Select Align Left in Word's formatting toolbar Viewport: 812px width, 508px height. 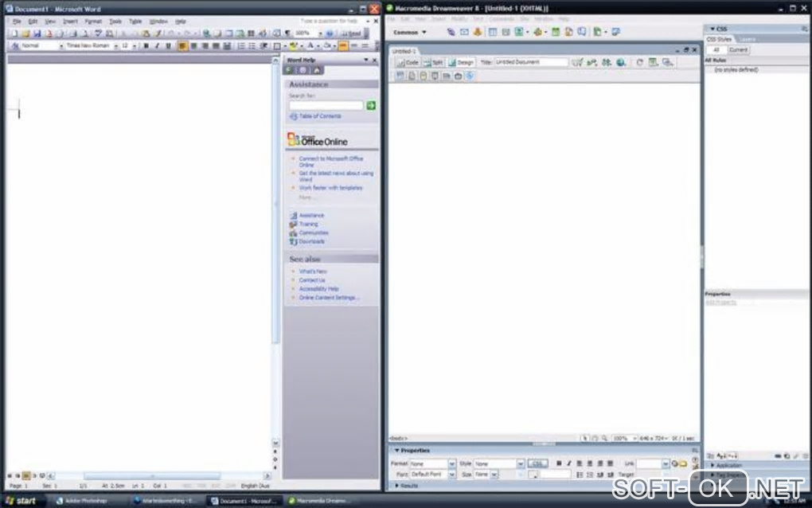tap(182, 46)
